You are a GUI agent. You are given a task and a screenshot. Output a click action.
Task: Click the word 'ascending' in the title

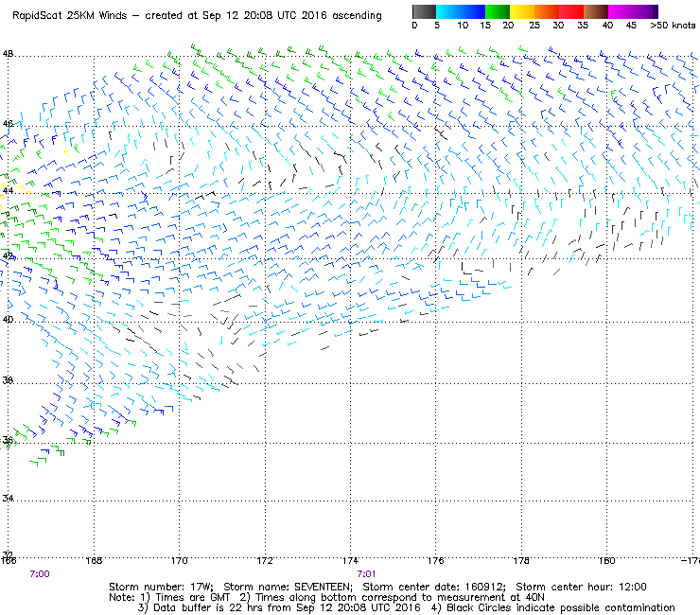358,16
